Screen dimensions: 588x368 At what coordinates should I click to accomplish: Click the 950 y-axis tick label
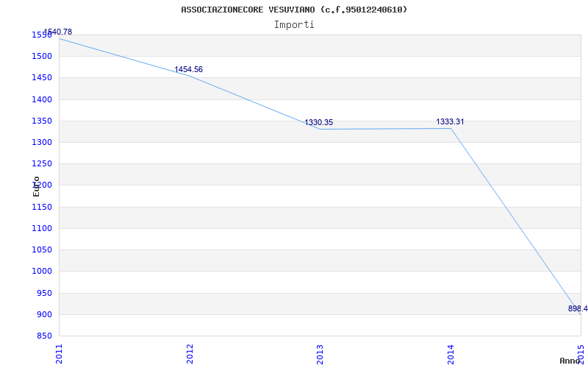[x=44, y=293]
